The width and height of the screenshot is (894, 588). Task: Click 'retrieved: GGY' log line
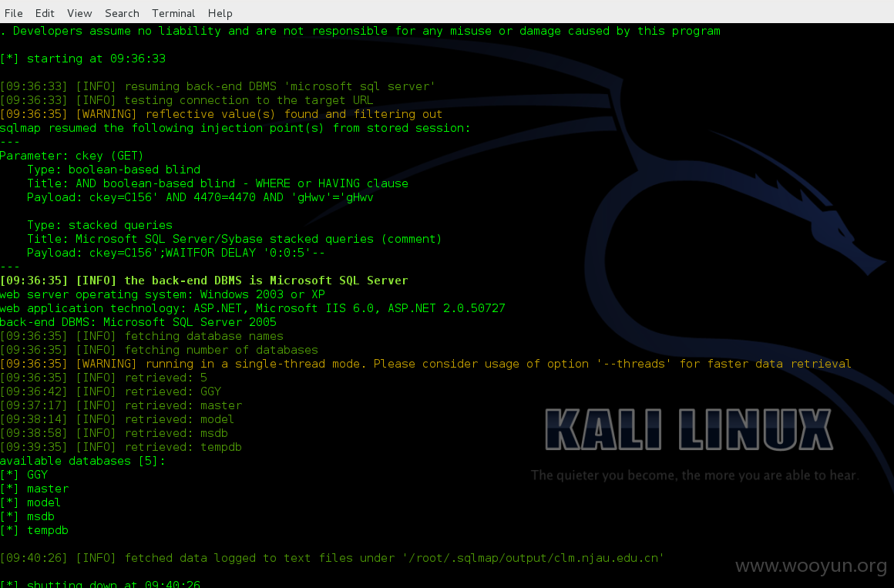pyautogui.click(x=111, y=391)
